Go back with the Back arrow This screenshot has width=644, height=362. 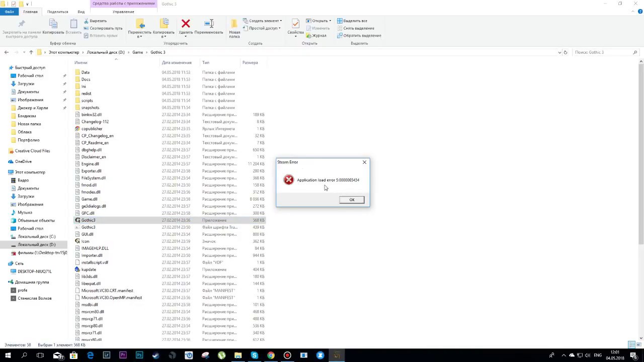tap(7, 52)
